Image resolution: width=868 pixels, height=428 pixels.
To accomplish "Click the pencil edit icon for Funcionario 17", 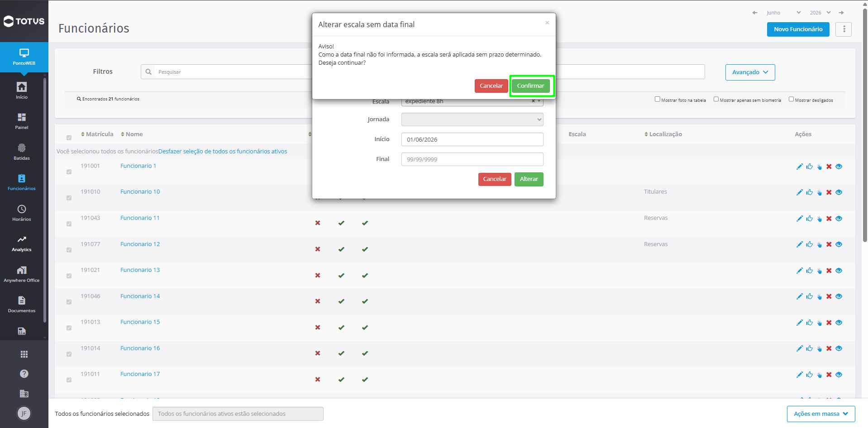I will tap(800, 375).
